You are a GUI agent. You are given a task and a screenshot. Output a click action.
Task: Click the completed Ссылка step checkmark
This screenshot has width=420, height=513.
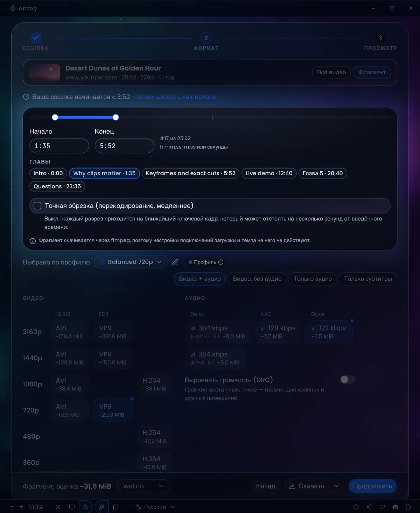(x=36, y=38)
